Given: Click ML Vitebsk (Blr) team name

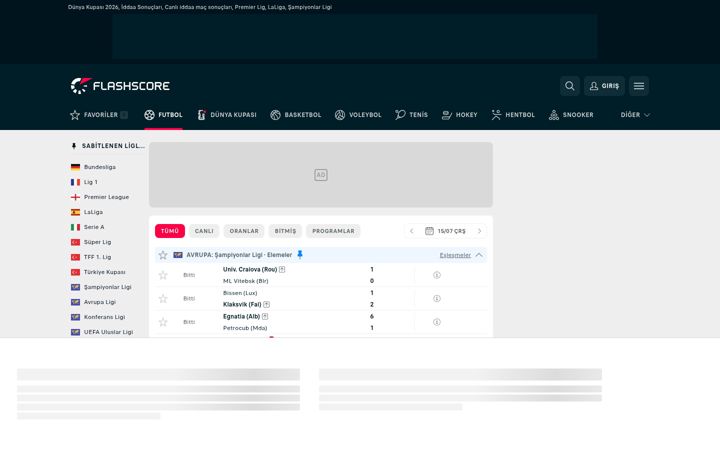Looking at the screenshot, I should (246, 281).
